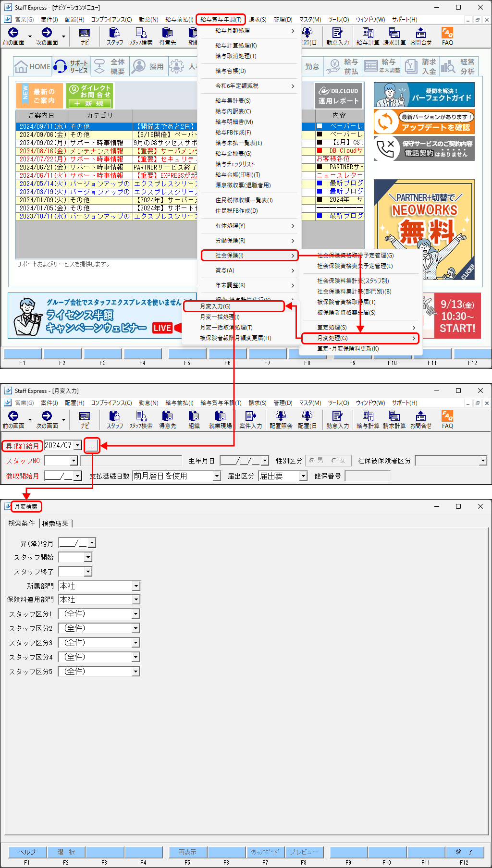Open 保守サービスのご契約内容 banner
The image size is (492, 868).
coord(424,148)
